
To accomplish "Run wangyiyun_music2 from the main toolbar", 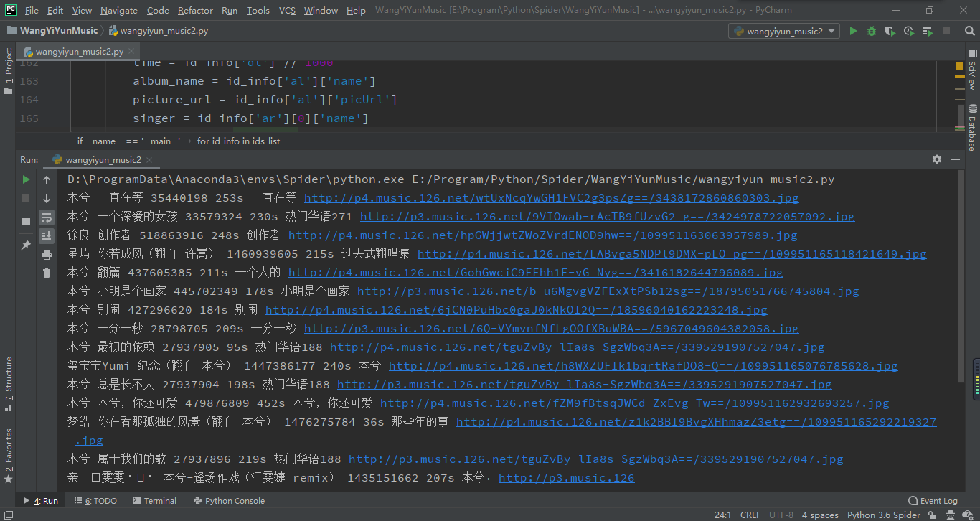I will [853, 31].
